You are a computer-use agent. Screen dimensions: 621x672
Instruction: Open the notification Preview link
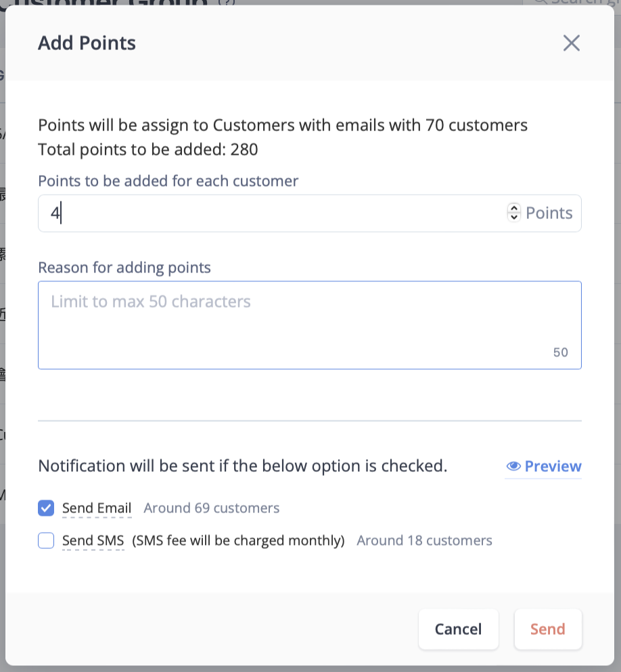(x=543, y=466)
